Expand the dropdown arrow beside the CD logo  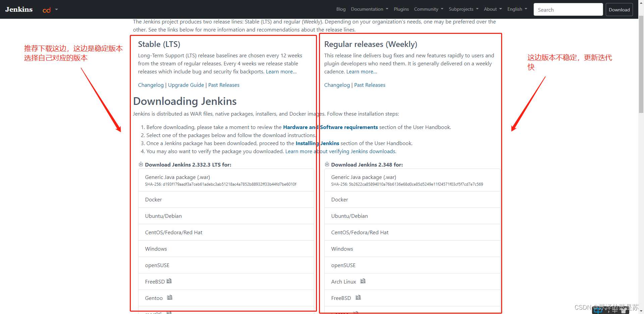point(56,9)
